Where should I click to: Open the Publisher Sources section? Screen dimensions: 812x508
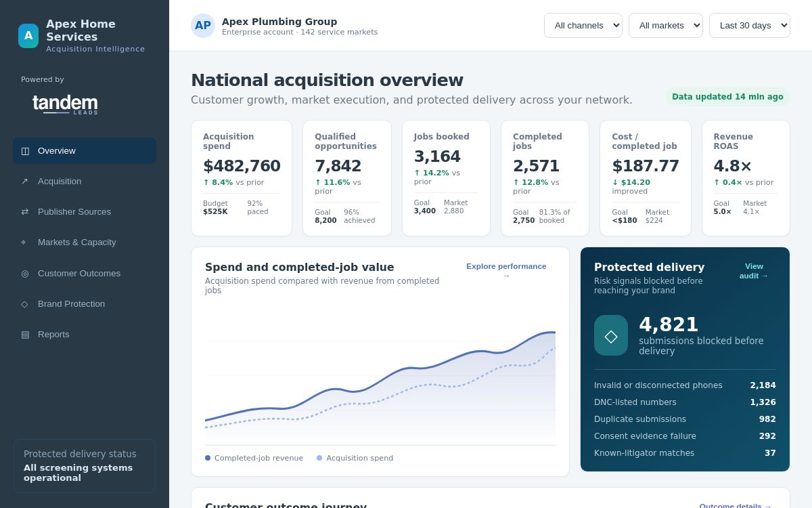pyautogui.click(x=85, y=211)
